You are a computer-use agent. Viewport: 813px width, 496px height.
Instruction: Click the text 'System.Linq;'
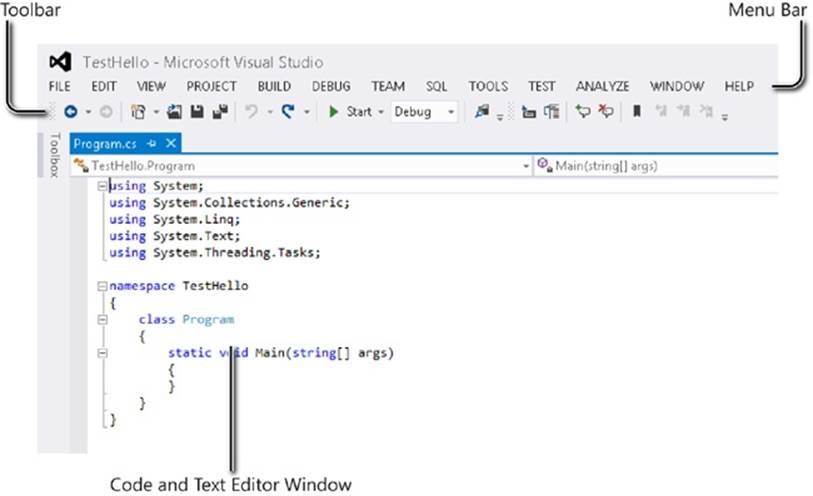pyautogui.click(x=197, y=219)
